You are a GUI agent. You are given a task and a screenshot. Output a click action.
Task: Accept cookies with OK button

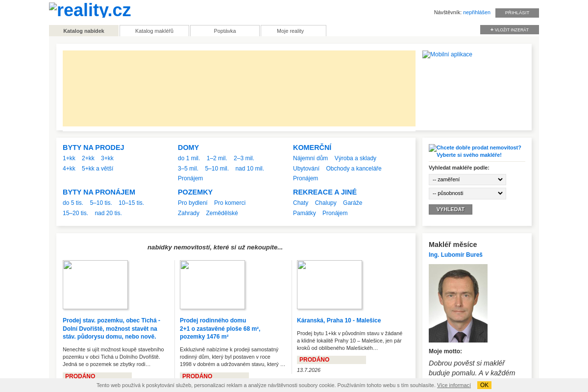pos(484,385)
